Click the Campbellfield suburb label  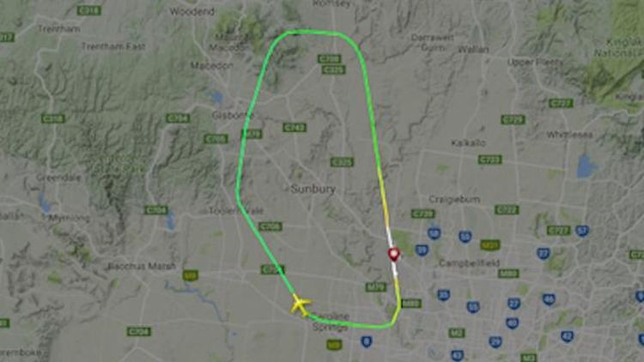click(470, 262)
